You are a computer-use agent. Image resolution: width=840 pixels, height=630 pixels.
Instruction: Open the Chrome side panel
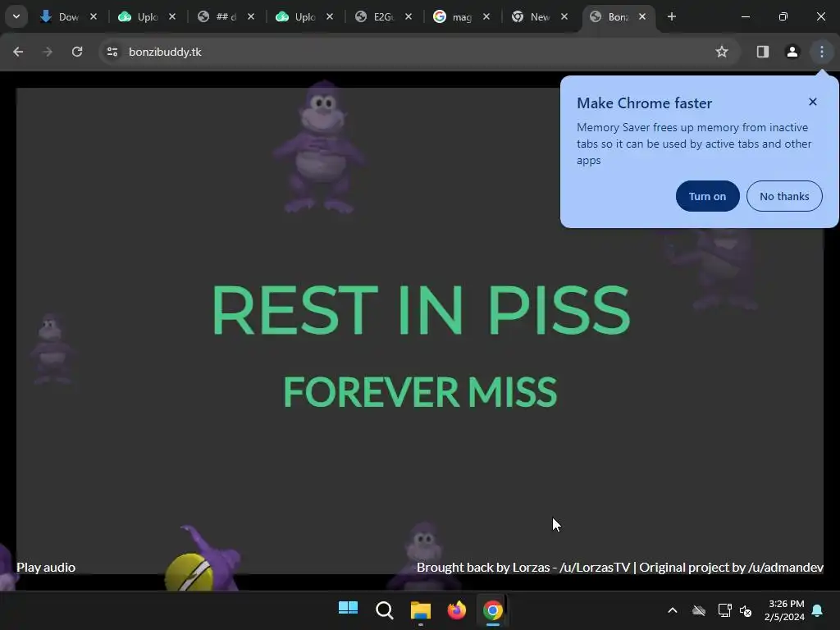(762, 52)
